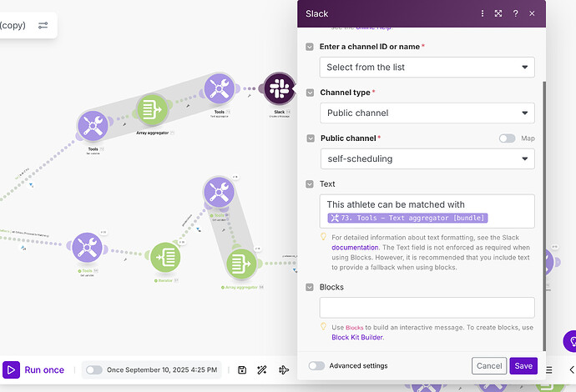
Task: Open scenario settings icon beside the title
Action: (x=43, y=25)
